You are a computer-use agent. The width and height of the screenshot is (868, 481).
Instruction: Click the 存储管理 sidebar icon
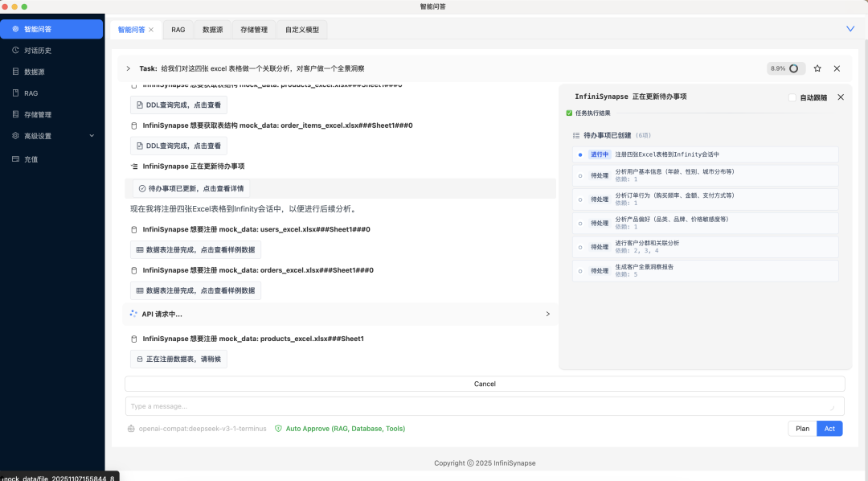[x=15, y=114]
